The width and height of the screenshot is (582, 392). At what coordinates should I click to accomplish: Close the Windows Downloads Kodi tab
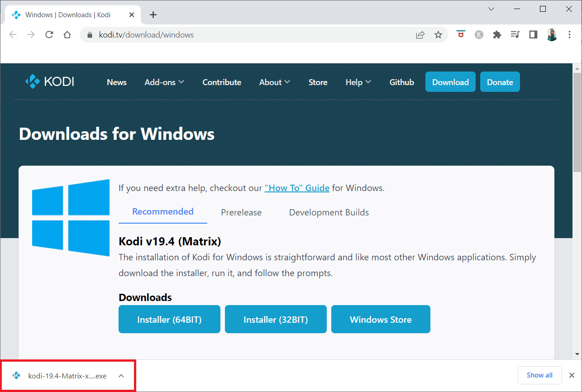[x=132, y=15]
